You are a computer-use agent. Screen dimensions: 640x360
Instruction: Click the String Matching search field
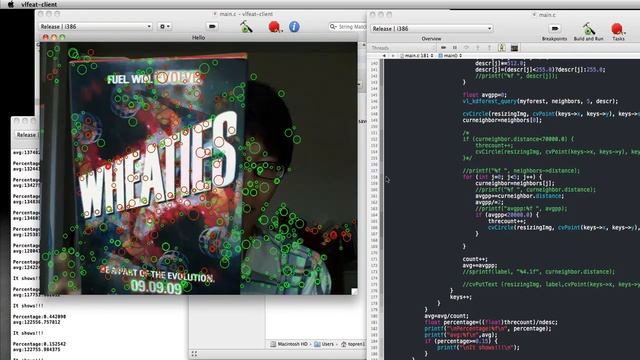(x=347, y=27)
